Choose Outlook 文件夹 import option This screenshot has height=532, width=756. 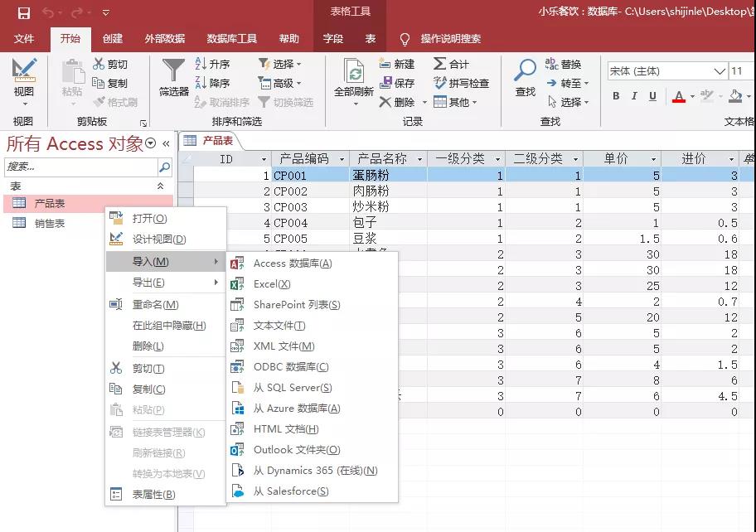(312, 450)
